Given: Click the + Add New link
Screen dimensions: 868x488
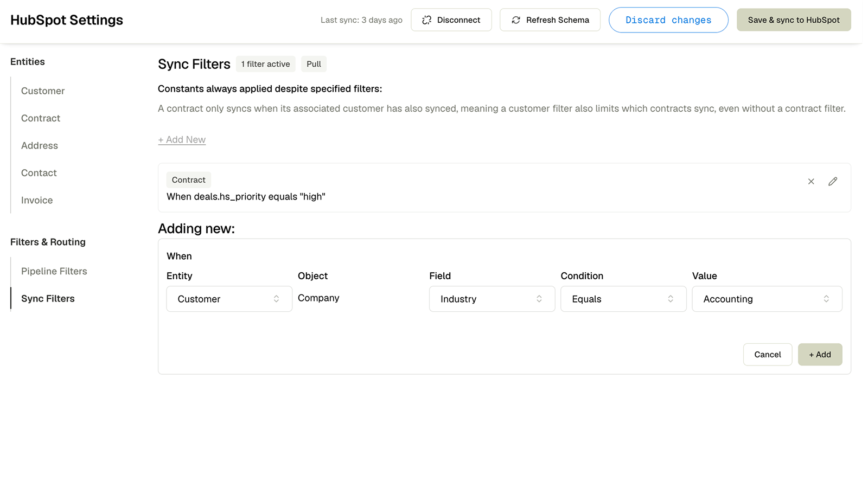Looking at the screenshot, I should point(182,140).
